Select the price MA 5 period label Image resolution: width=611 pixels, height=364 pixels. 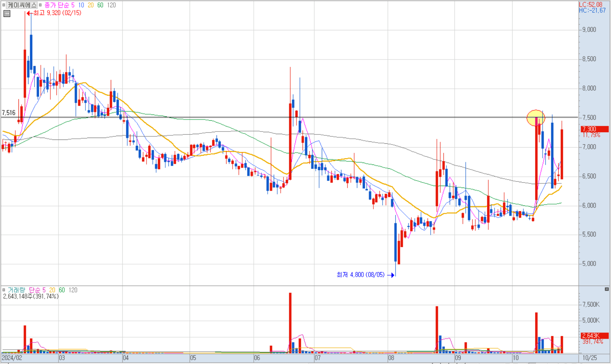point(73,5)
